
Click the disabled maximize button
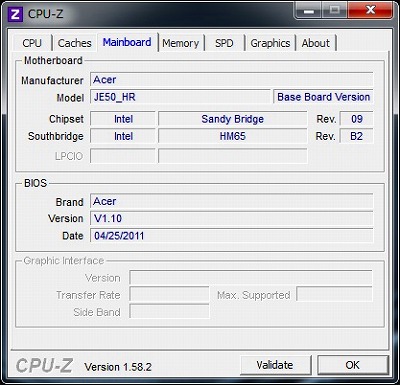tap(334, 10)
